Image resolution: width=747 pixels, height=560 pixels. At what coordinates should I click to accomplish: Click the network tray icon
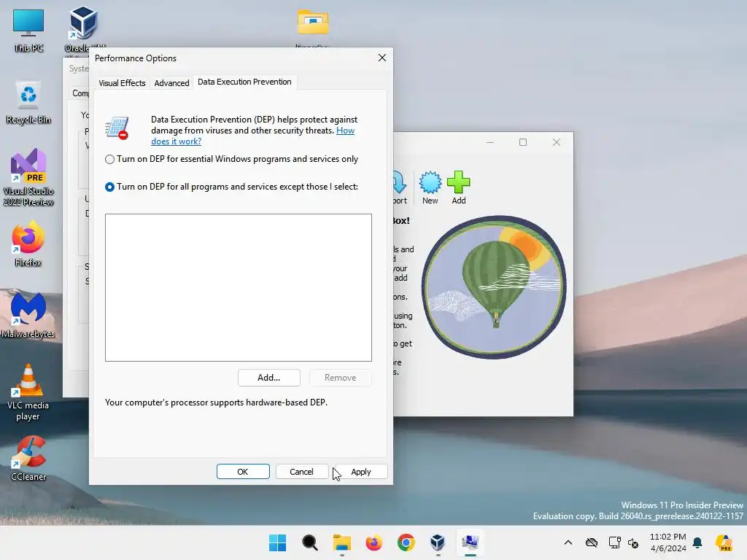click(x=614, y=542)
